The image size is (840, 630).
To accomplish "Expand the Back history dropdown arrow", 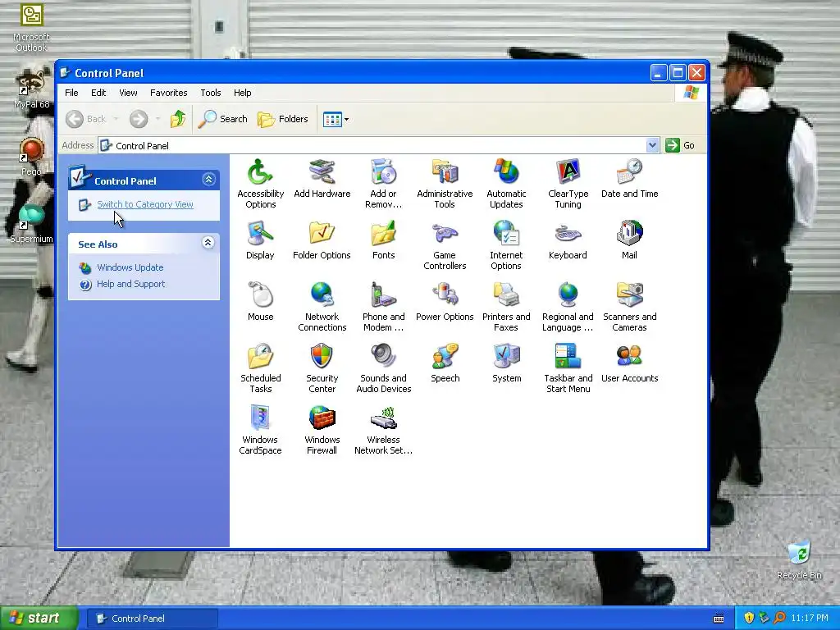I will (x=116, y=119).
